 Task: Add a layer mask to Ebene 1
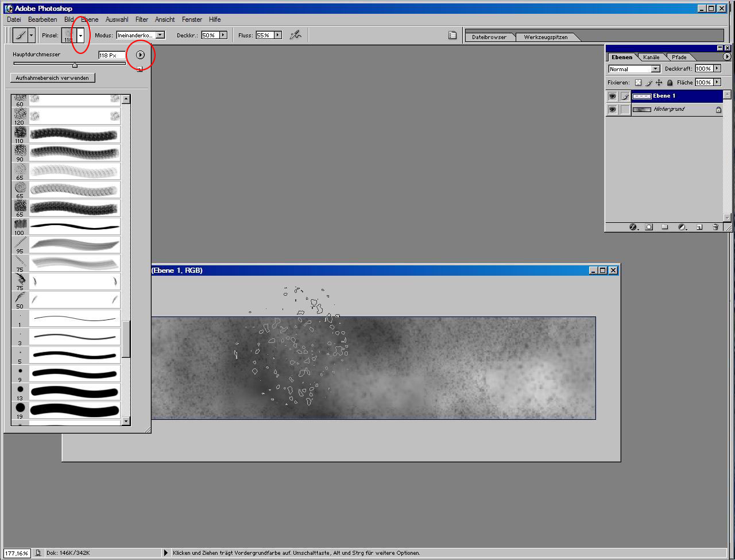649,227
